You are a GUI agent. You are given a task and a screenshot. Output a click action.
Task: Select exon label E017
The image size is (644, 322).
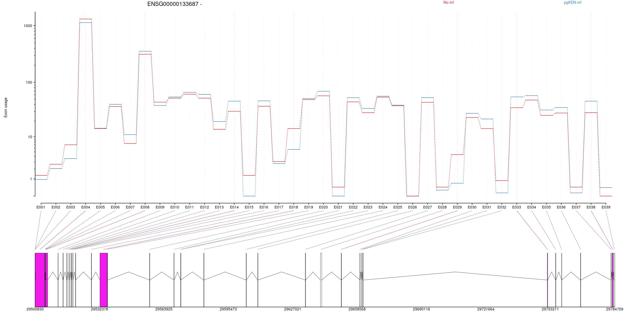coord(279,207)
